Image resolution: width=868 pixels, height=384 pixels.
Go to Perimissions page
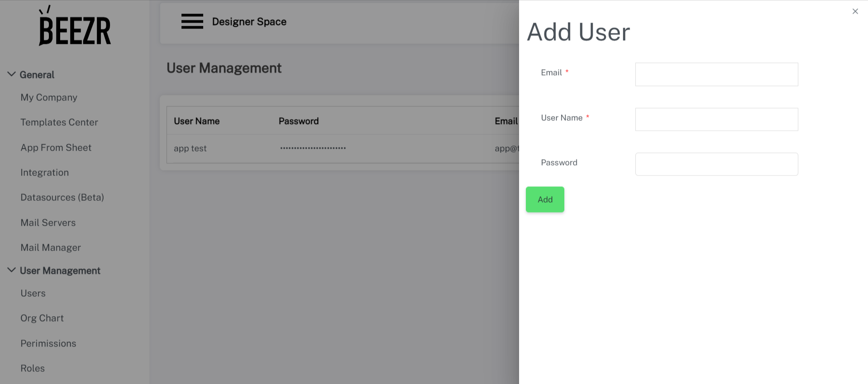[48, 343]
